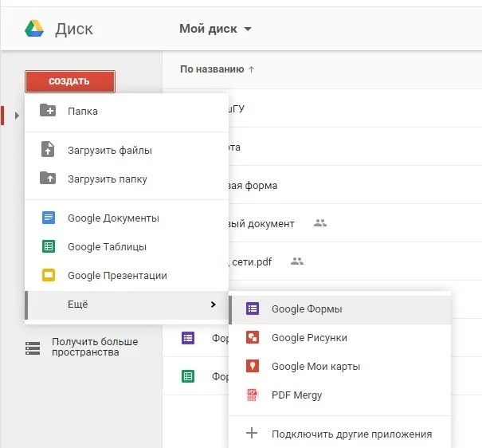Click the Мой диск title

point(208,29)
